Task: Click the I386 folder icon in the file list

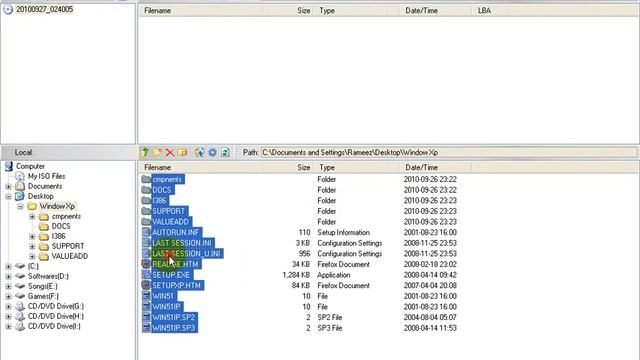Action: (x=146, y=200)
